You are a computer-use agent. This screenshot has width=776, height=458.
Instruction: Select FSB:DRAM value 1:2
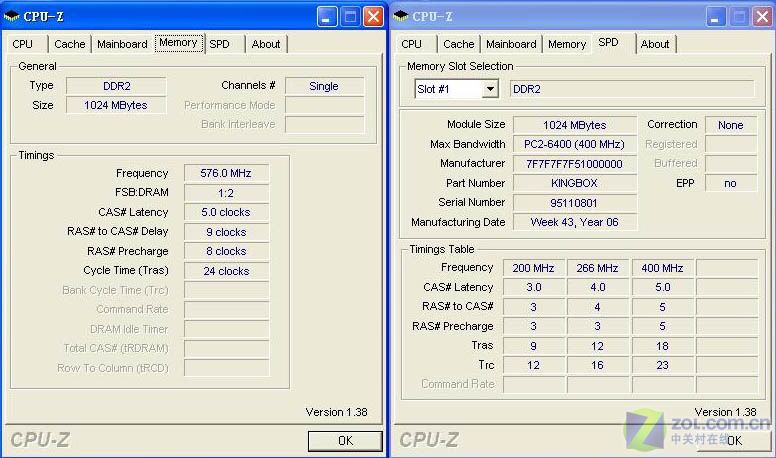click(x=227, y=193)
